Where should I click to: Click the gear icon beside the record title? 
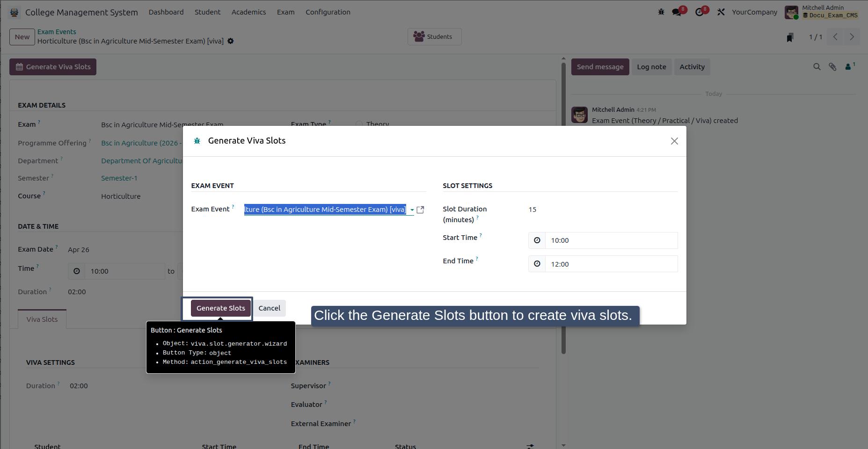point(231,41)
